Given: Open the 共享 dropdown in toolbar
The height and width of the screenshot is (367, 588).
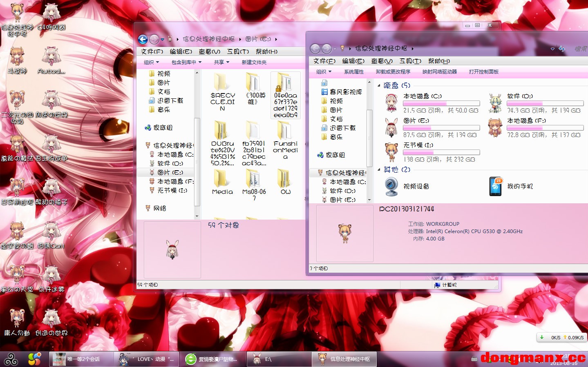Looking at the screenshot, I should [x=221, y=62].
